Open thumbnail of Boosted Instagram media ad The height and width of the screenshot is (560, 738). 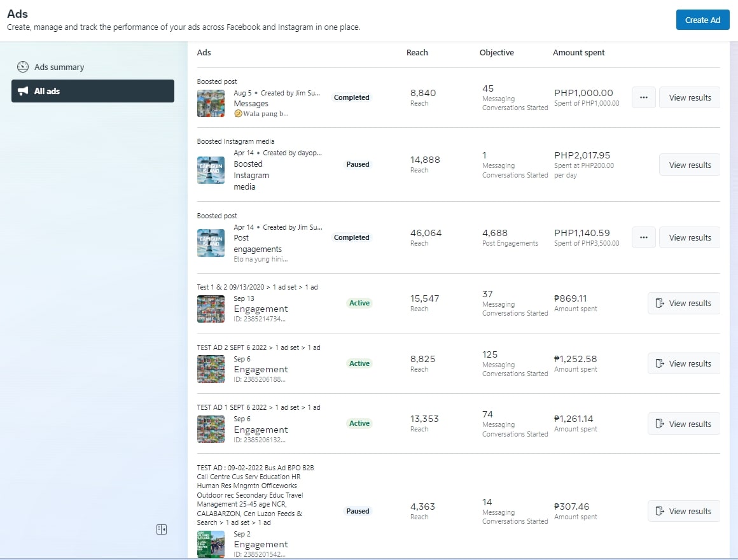[211, 170]
